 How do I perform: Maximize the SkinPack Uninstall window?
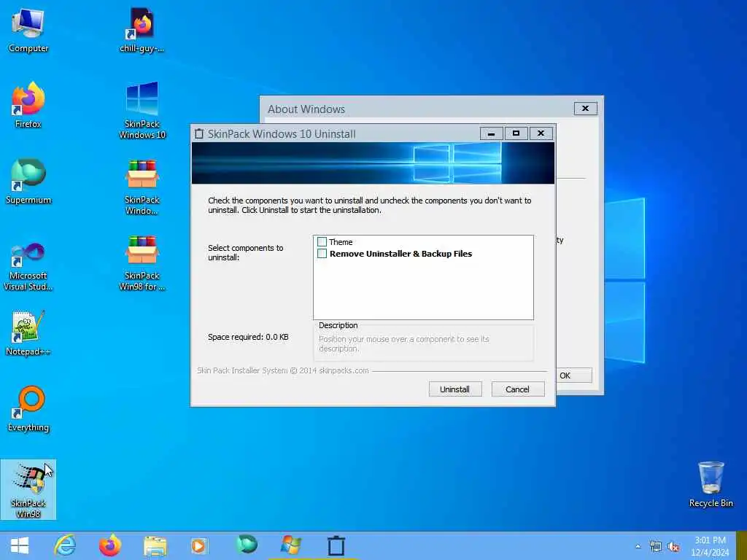coord(516,133)
